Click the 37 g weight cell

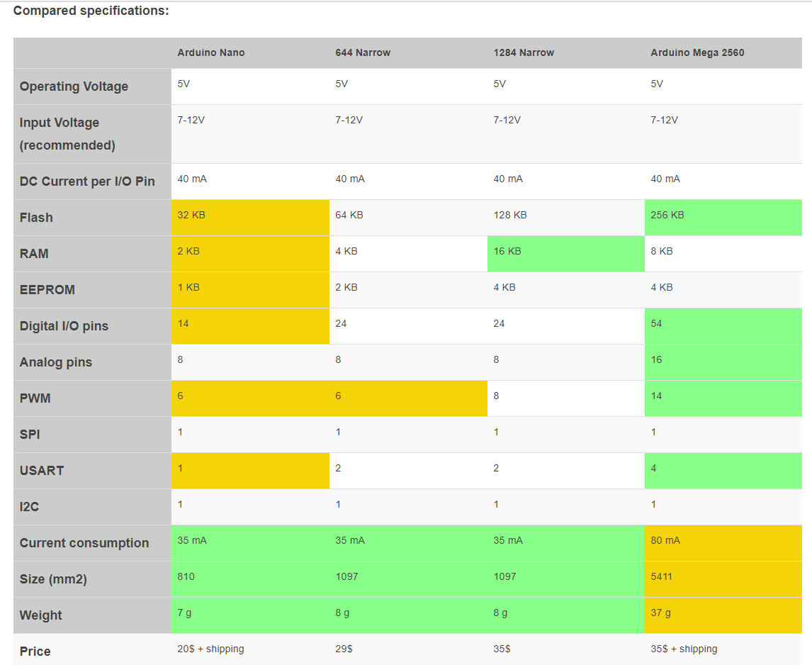(723, 615)
